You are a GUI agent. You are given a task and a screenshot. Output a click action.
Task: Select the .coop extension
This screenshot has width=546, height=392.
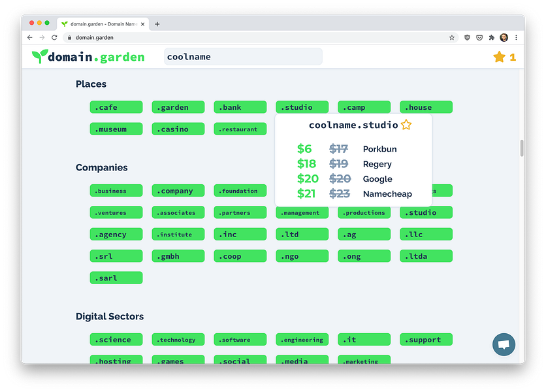coord(240,256)
